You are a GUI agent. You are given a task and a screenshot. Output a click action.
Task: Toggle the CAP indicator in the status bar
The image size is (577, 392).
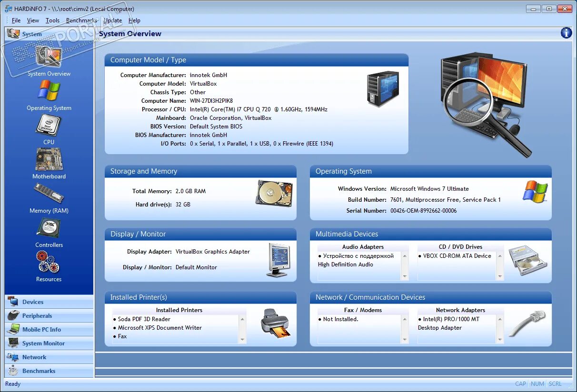(520, 383)
